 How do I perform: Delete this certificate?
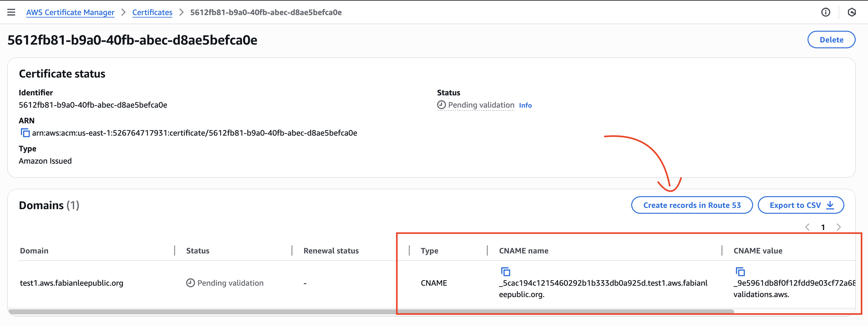pos(831,40)
